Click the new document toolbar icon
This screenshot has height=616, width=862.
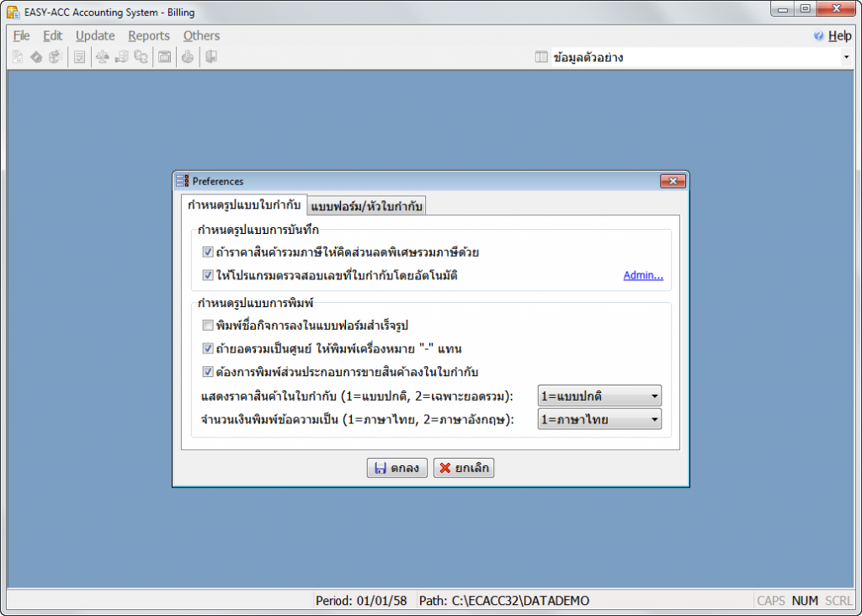click(18, 57)
